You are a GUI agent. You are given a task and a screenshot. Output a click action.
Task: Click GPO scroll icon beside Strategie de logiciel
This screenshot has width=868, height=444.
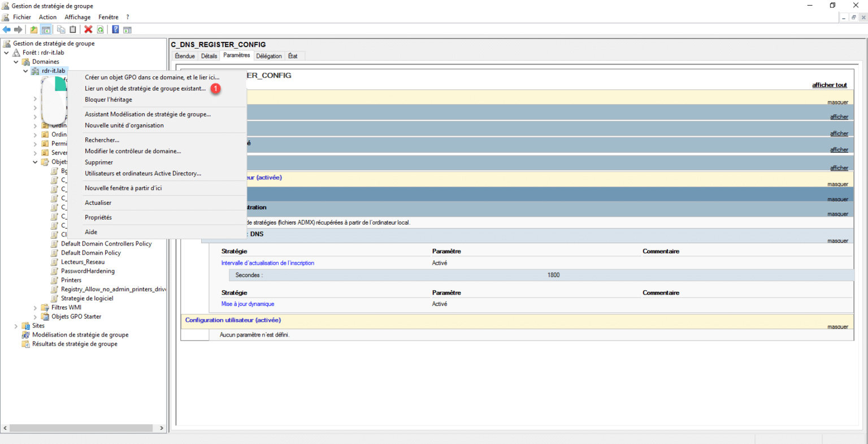click(x=55, y=298)
